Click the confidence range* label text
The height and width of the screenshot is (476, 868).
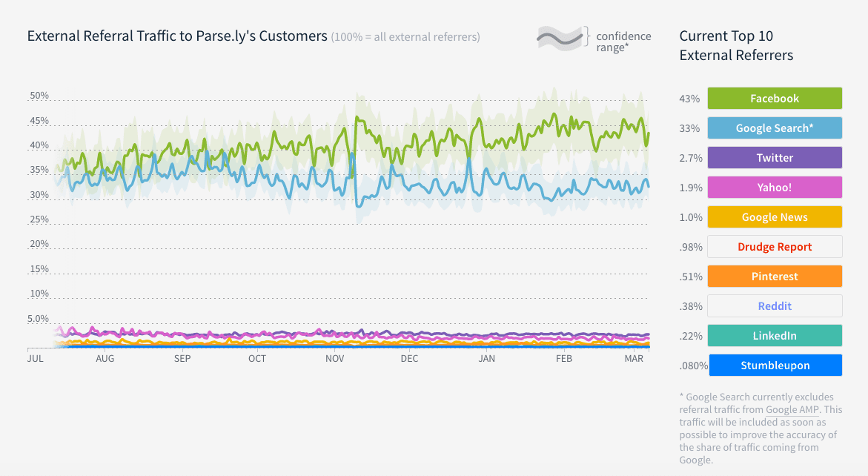(x=623, y=42)
